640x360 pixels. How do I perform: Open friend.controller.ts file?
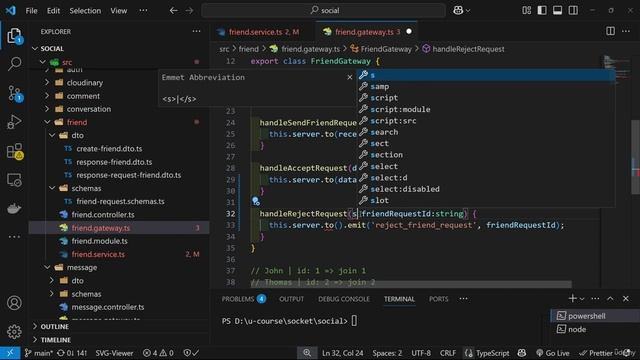pyautogui.click(x=118, y=215)
